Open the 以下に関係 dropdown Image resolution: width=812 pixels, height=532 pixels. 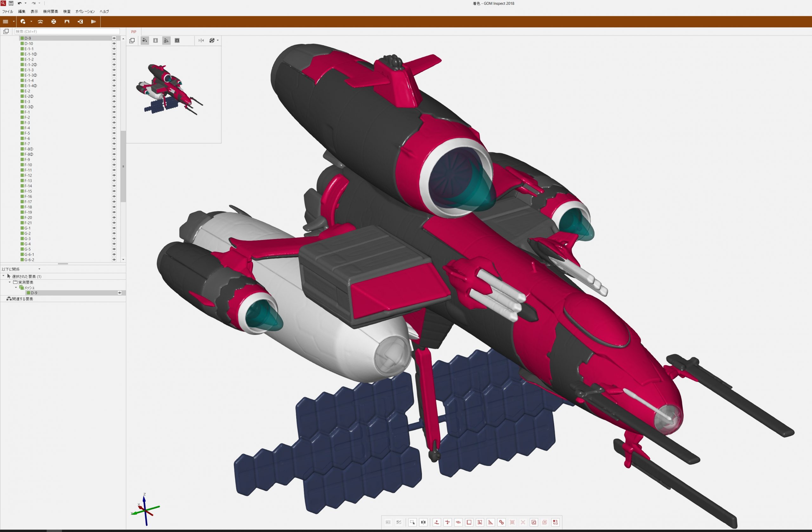[x=39, y=269]
